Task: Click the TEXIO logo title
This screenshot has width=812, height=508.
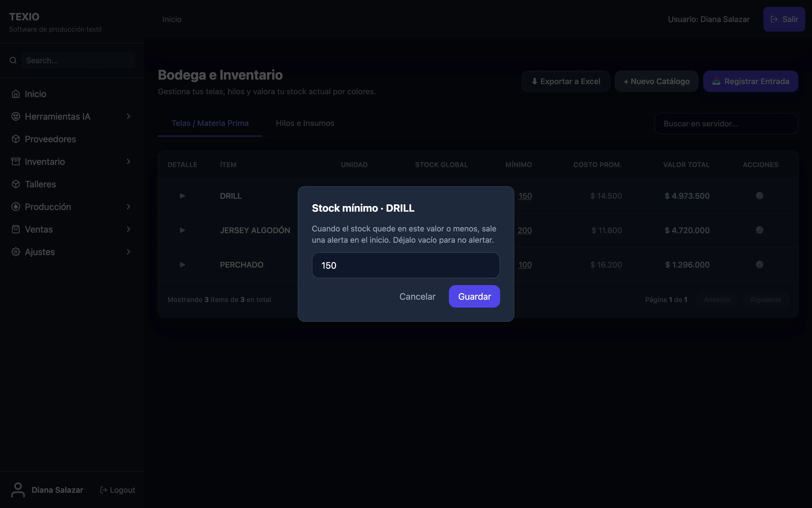Action: (x=24, y=17)
